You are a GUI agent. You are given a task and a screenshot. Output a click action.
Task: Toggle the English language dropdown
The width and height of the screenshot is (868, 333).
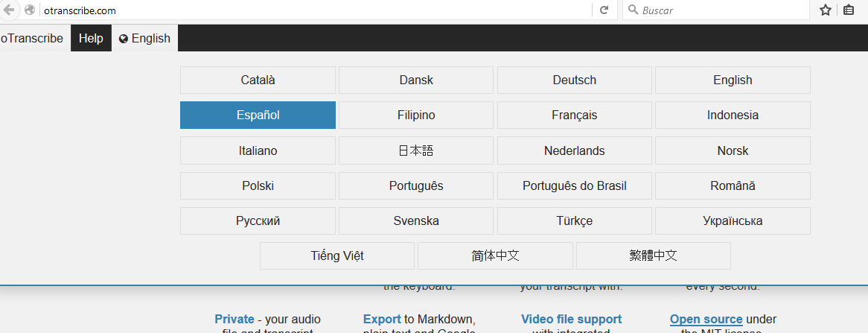click(144, 39)
